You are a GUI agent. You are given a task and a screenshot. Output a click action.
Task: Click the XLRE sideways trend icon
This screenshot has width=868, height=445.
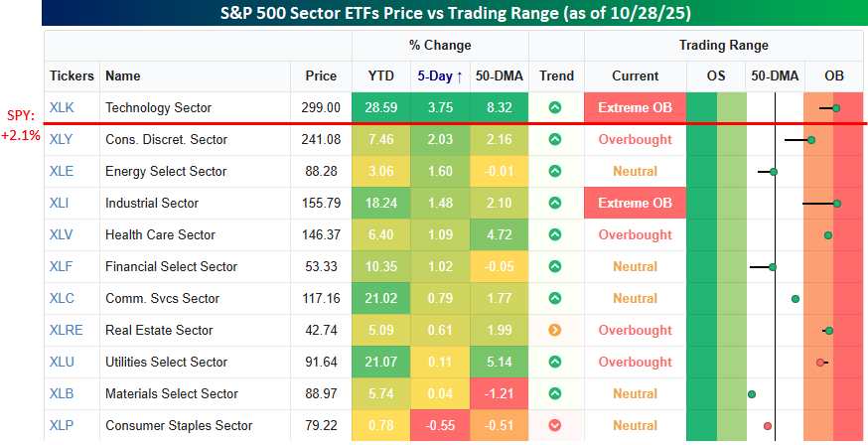555,330
